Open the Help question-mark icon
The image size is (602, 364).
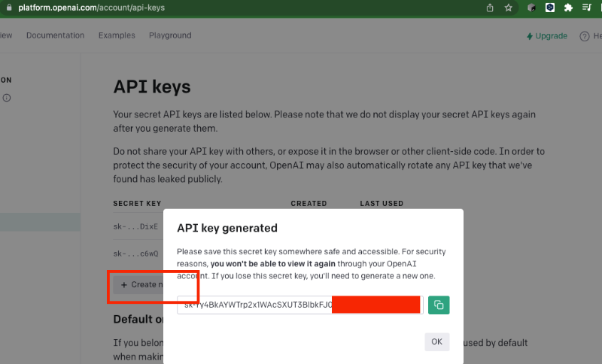(585, 36)
